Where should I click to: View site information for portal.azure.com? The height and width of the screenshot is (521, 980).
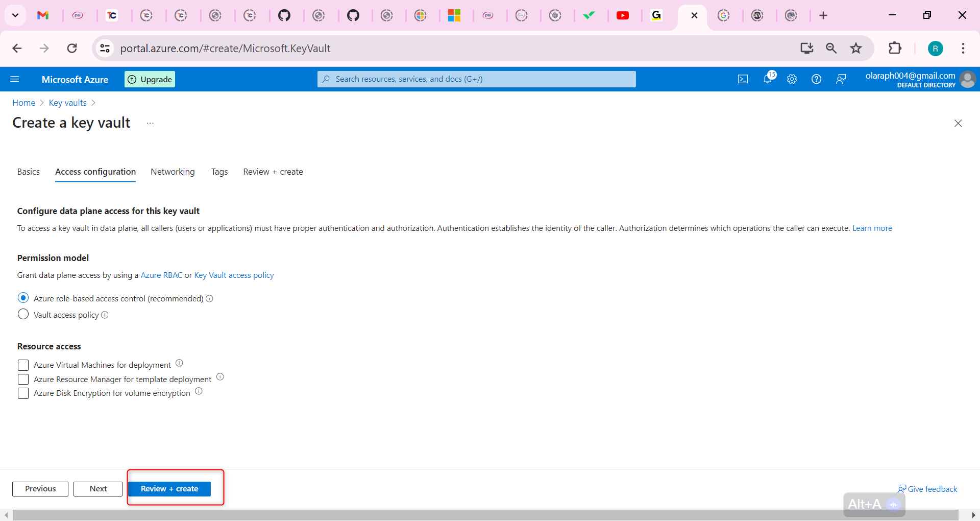[x=105, y=49]
